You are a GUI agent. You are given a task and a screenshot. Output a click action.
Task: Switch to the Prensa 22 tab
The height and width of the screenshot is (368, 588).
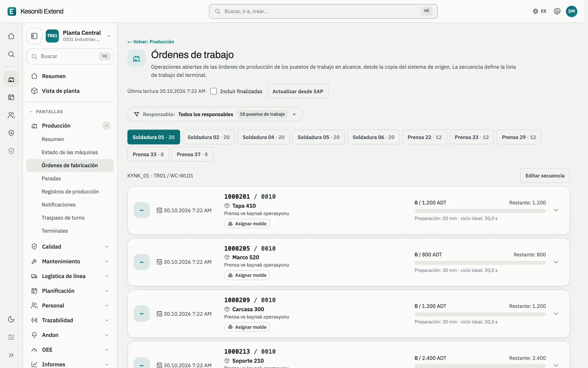click(x=424, y=137)
